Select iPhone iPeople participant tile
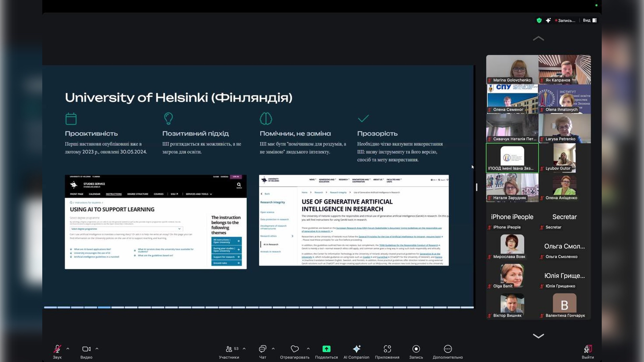This screenshot has width=644, height=362. (x=512, y=217)
